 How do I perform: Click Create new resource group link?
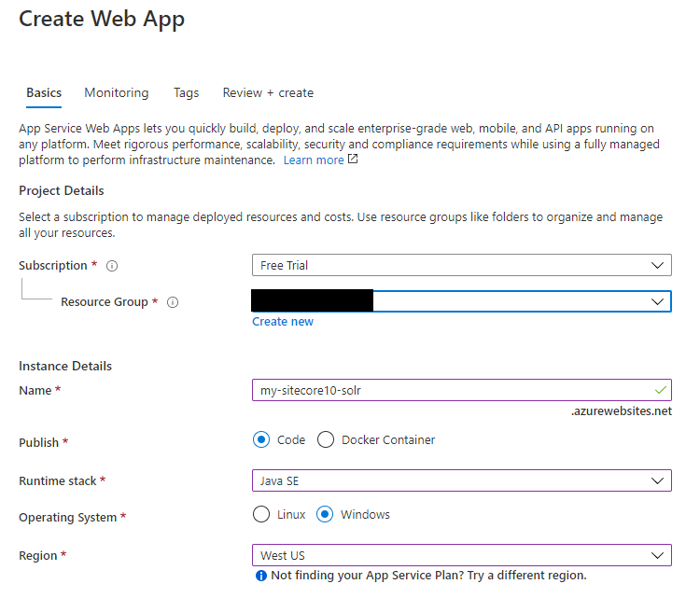click(x=283, y=322)
